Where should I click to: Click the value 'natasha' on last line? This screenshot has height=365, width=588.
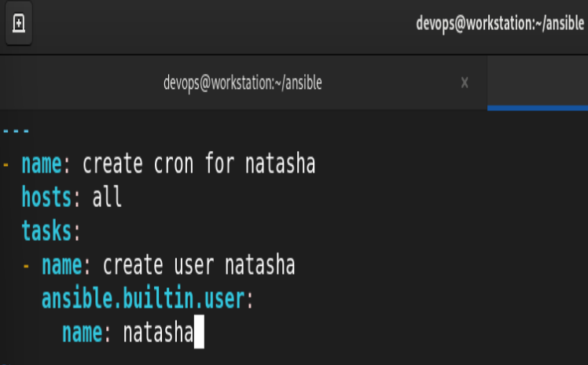click(158, 333)
